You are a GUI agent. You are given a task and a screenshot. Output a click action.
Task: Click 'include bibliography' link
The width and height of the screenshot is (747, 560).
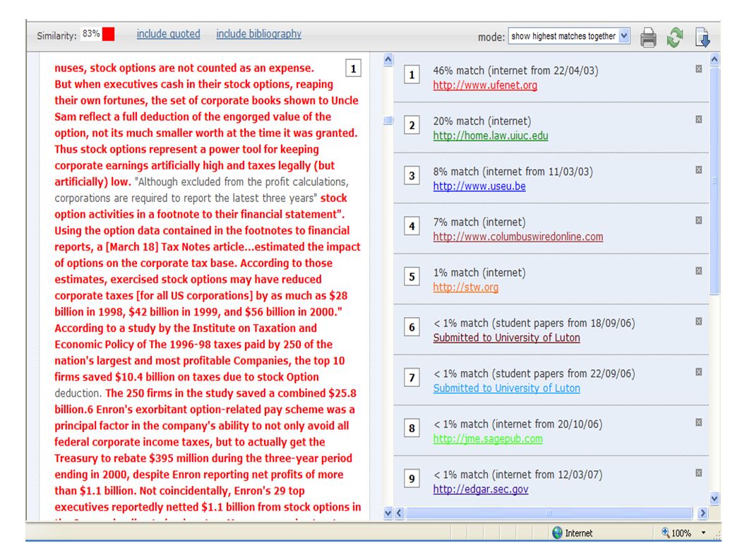pyautogui.click(x=258, y=34)
